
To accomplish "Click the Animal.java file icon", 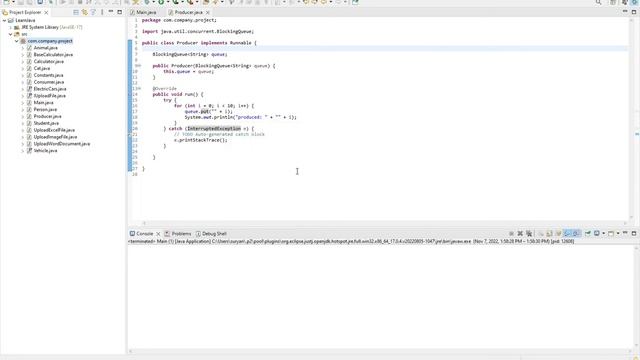I will click(29, 48).
